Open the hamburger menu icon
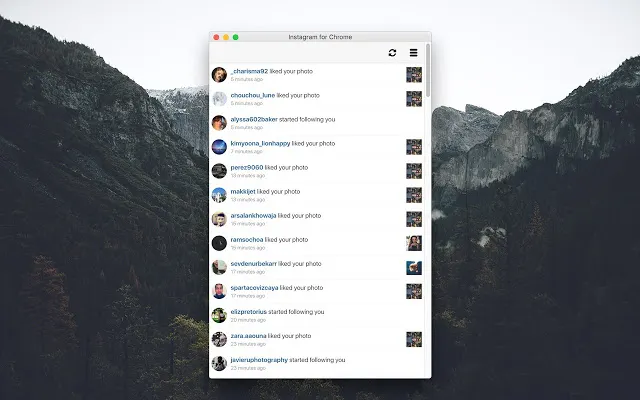The image size is (640, 400). coord(413,53)
